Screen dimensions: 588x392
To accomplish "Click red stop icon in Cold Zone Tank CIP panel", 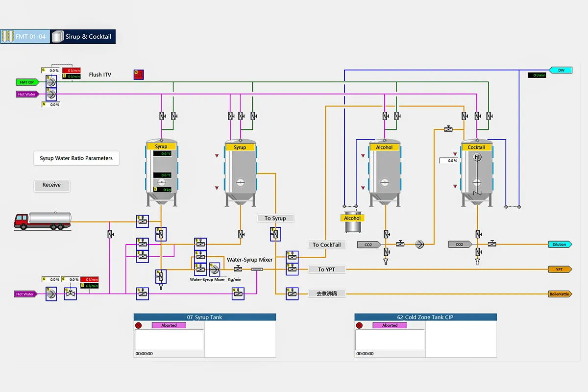I will click(x=359, y=325).
